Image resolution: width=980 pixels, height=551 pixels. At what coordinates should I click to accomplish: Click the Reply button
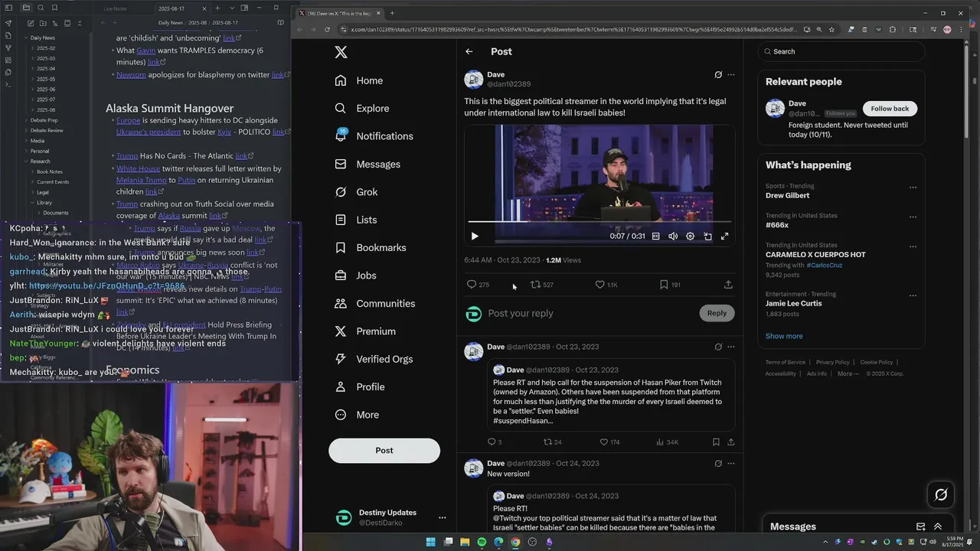pos(717,313)
